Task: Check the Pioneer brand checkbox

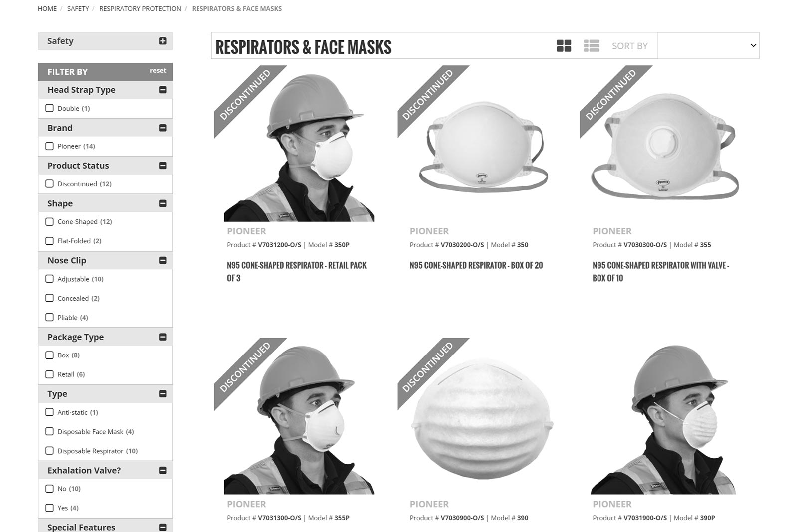Action: click(x=50, y=146)
